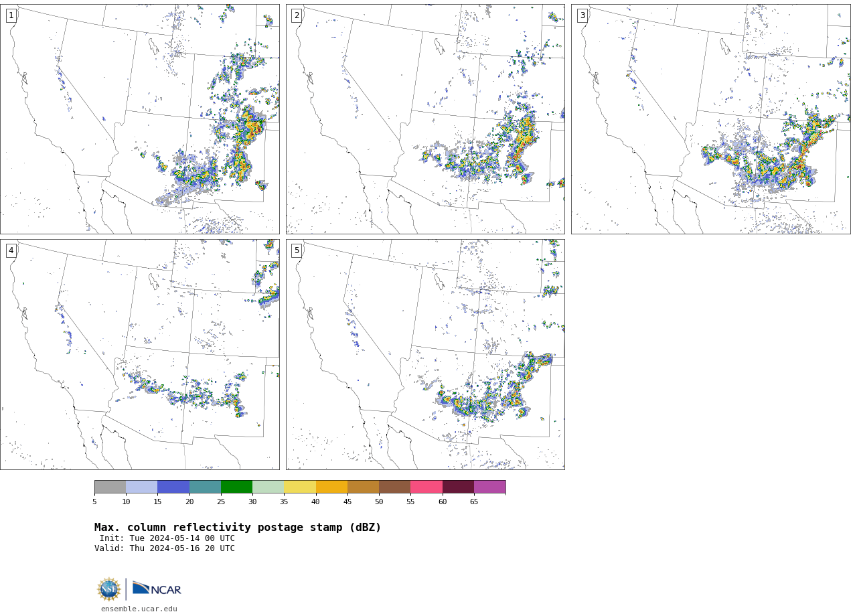Click the Init: Tue 2024-05-14 00 UTC text
The height and width of the screenshot is (616, 857).
pos(167,538)
